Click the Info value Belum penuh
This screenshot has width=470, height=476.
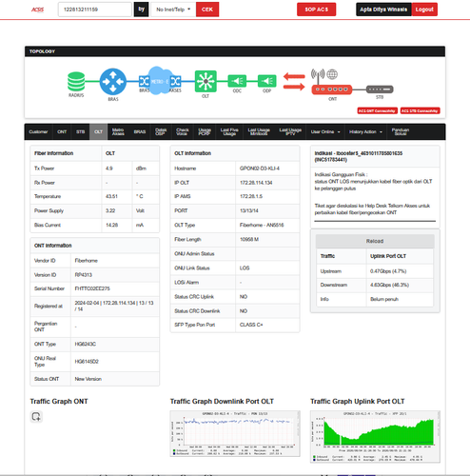tap(384, 299)
